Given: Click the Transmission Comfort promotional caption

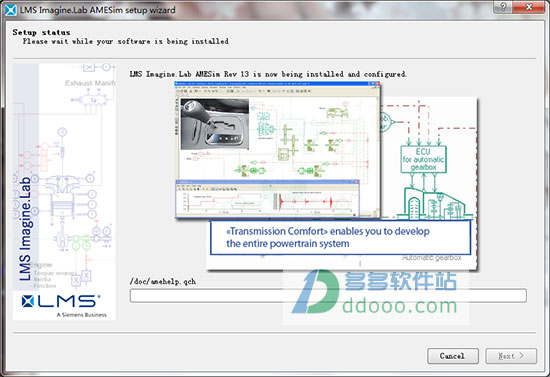Looking at the screenshot, I should click(340, 237).
